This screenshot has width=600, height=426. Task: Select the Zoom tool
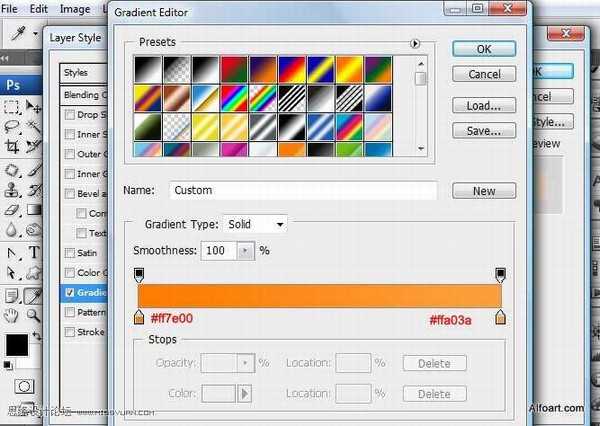pyautogui.click(x=33, y=316)
